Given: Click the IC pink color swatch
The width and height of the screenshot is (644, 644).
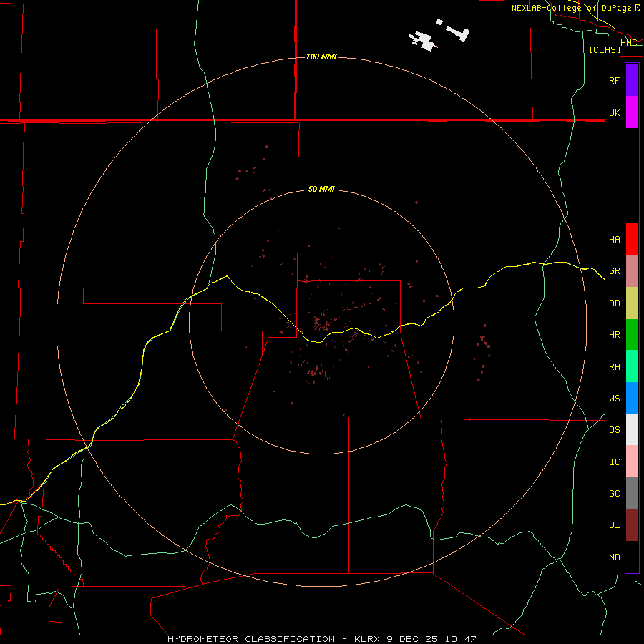Looking at the screenshot, I should pos(632,462).
